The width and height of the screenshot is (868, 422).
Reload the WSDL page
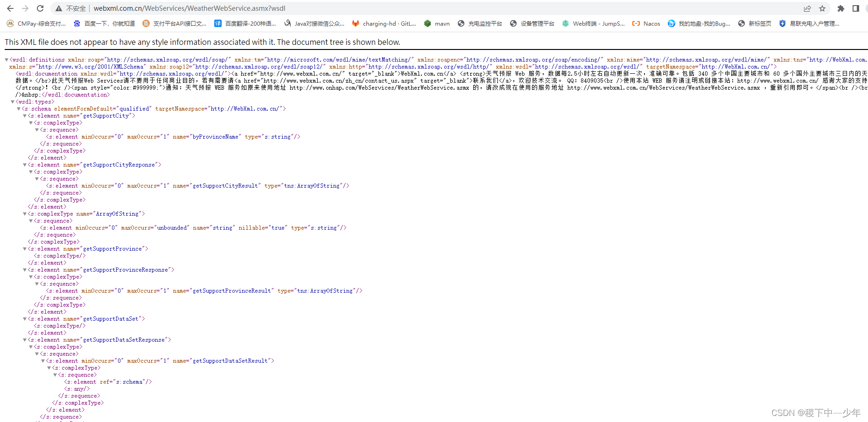coord(40,8)
